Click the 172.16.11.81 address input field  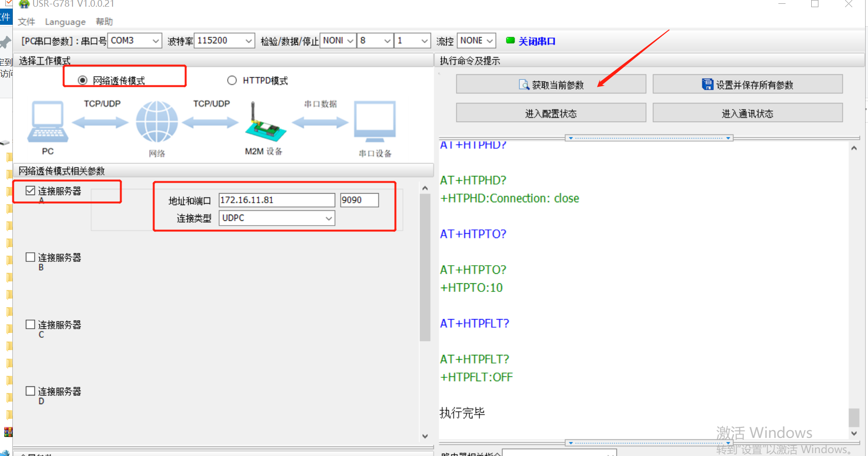[276, 200]
